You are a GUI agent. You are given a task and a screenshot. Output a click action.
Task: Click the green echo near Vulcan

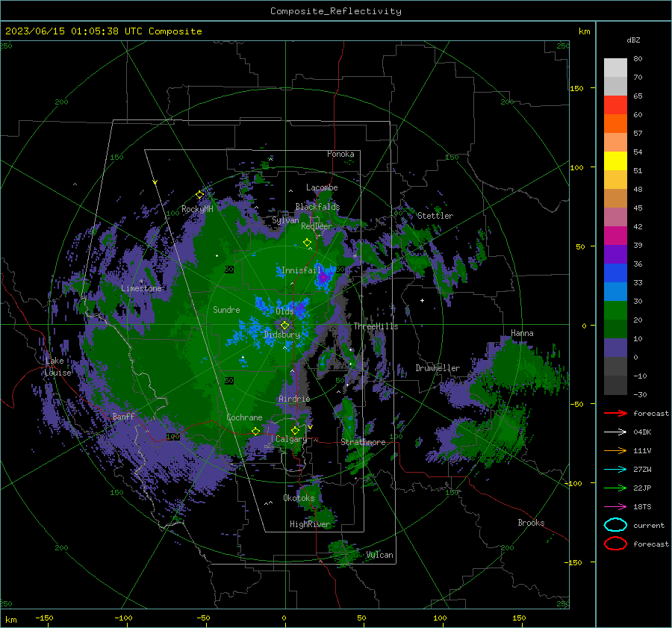pos(343,552)
